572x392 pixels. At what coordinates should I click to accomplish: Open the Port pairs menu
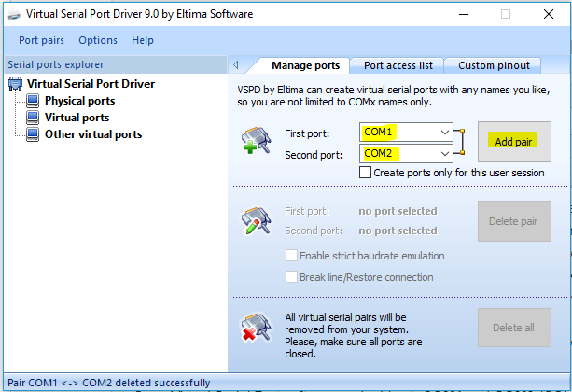41,40
